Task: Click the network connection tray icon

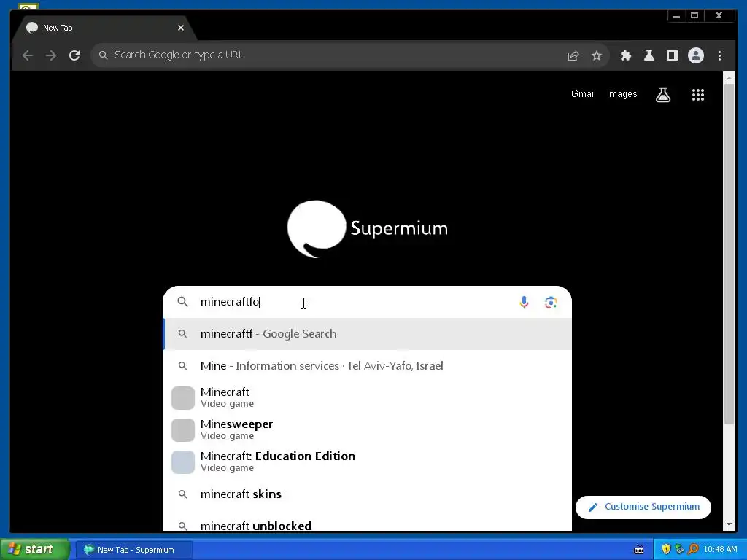Action: pos(679,550)
